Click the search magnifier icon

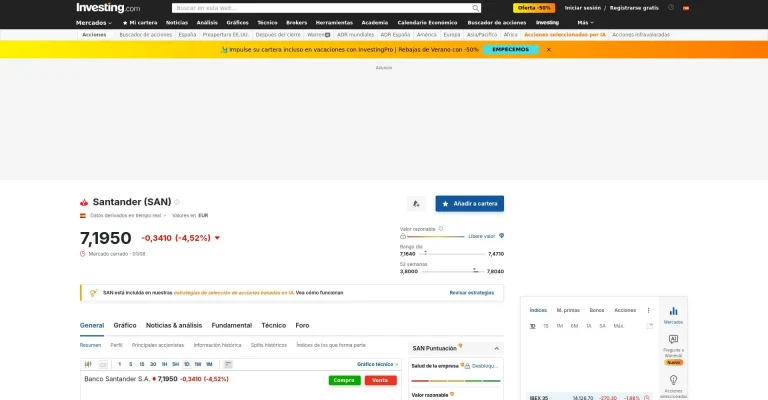(x=476, y=8)
